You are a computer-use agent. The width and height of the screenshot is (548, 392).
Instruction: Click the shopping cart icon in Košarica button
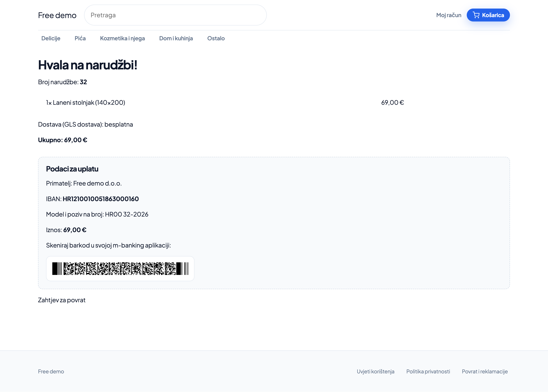coord(476,15)
